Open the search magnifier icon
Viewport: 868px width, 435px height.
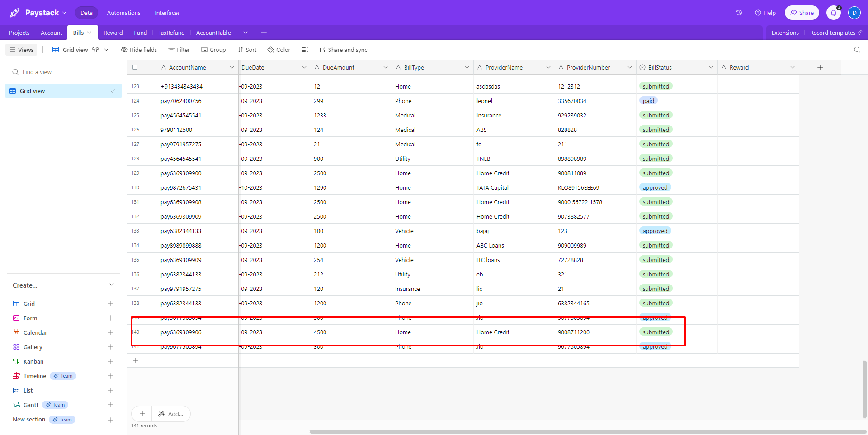click(857, 50)
